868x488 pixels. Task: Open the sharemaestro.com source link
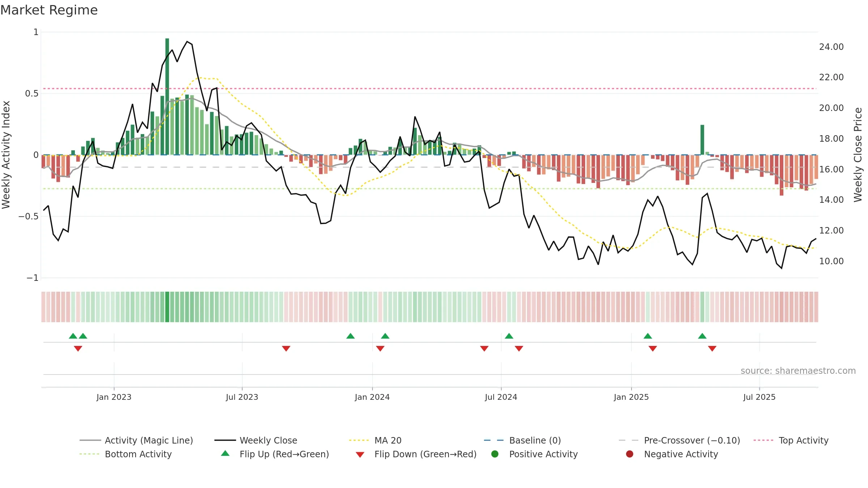point(798,371)
